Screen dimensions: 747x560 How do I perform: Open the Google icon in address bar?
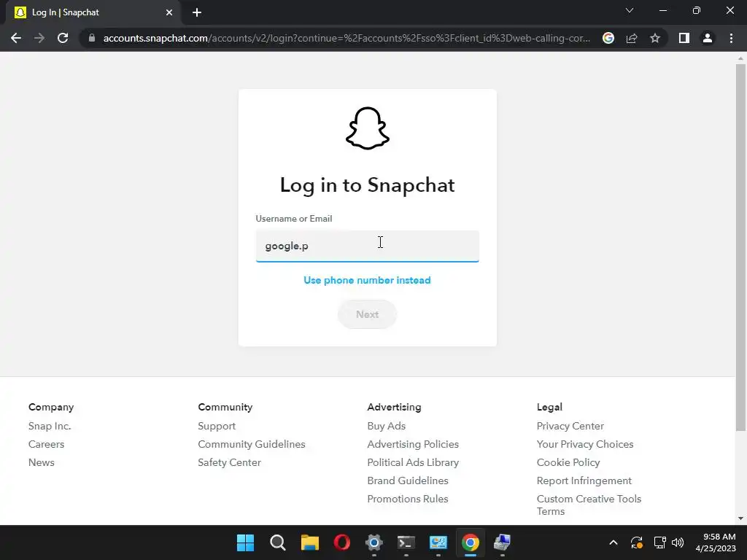pos(608,38)
